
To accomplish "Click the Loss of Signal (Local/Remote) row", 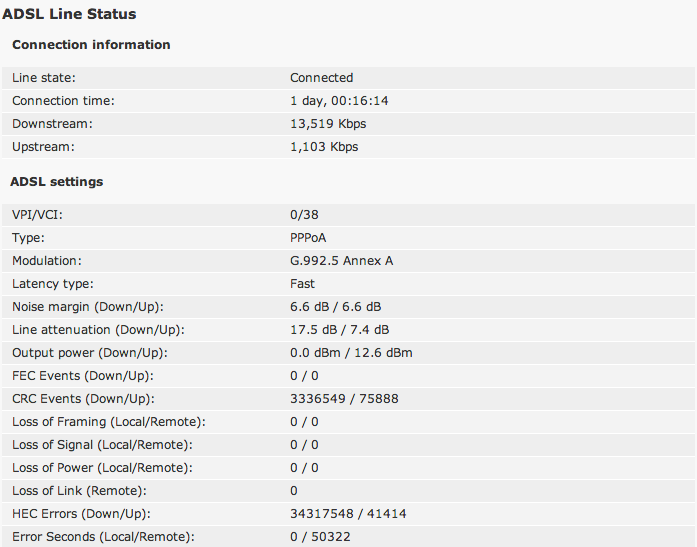I will pyautogui.click(x=348, y=445).
